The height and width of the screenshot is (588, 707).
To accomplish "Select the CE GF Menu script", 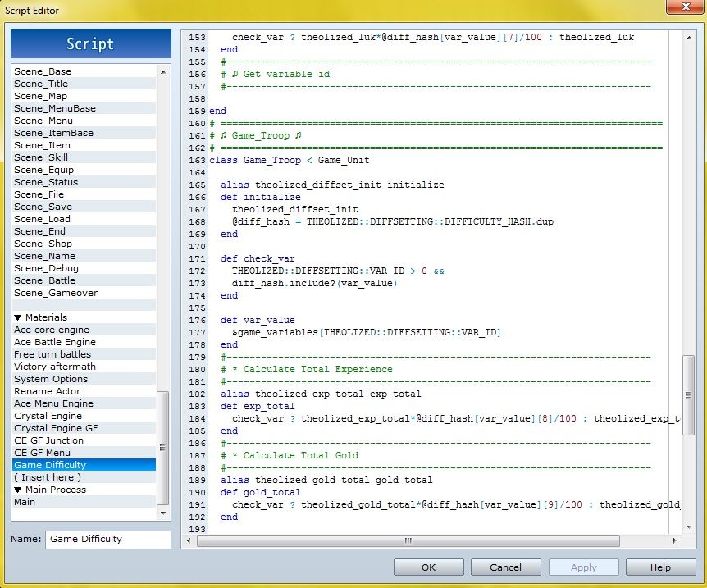I will 42,453.
